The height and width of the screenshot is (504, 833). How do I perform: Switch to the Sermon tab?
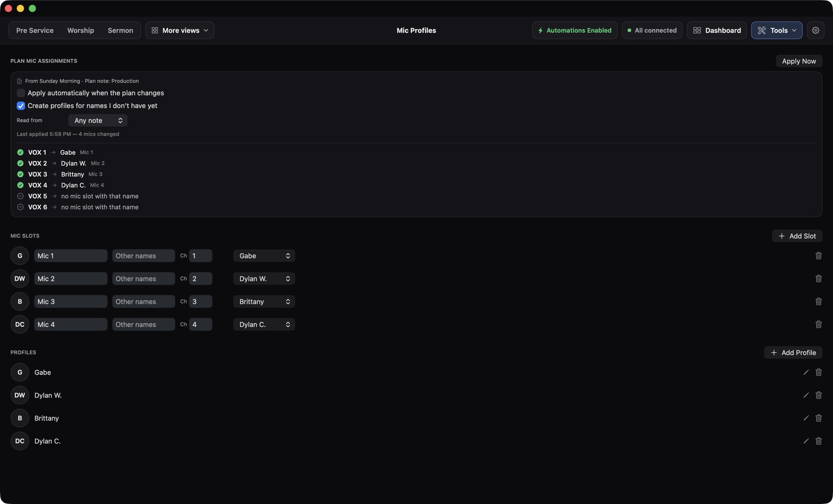120,30
